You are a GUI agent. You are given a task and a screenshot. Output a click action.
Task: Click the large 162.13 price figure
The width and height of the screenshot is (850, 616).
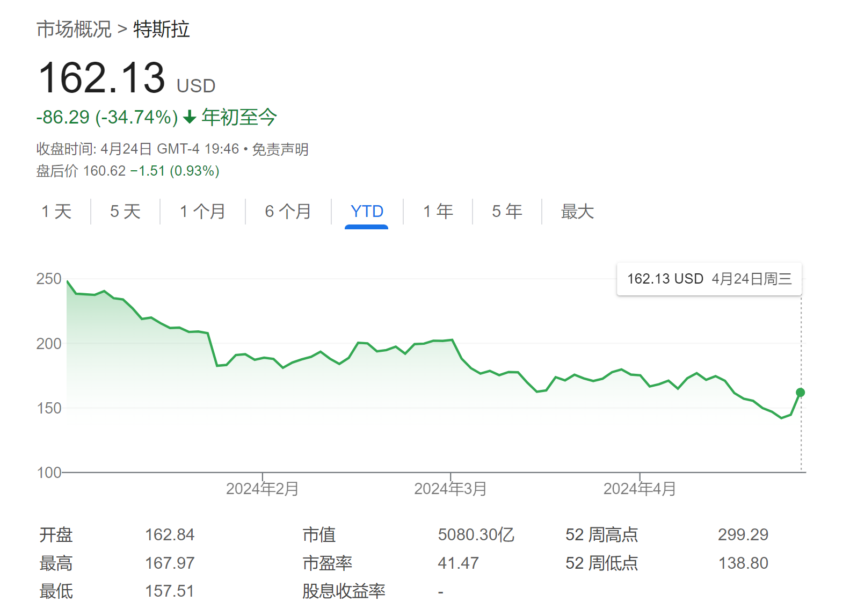tap(102, 78)
